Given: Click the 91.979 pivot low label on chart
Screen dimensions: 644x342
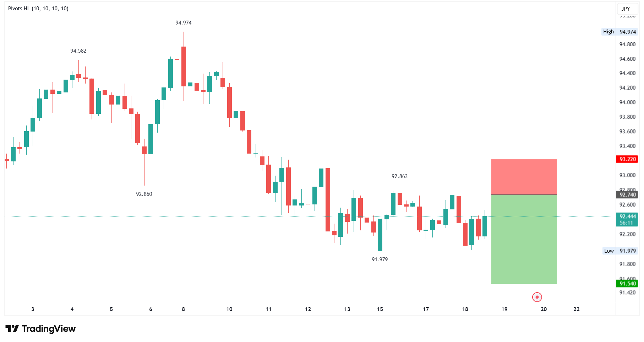Looking at the screenshot, I should point(380,260).
